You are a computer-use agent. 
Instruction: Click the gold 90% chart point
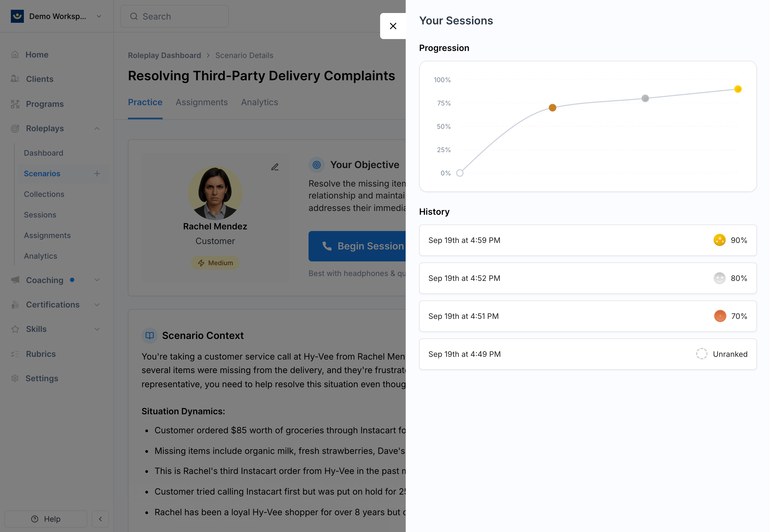pyautogui.click(x=738, y=89)
